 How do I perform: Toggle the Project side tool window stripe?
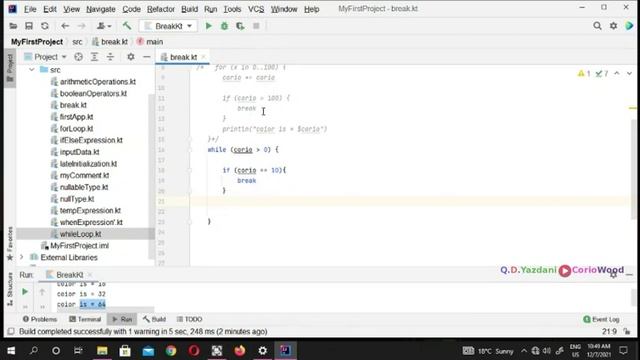click(x=10, y=68)
